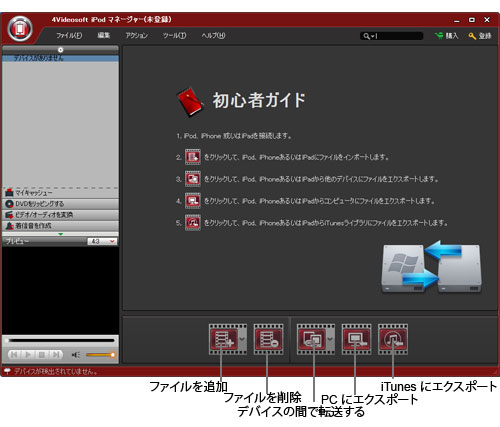Open the 編集 menu
The height and width of the screenshot is (427, 500).
[104, 35]
